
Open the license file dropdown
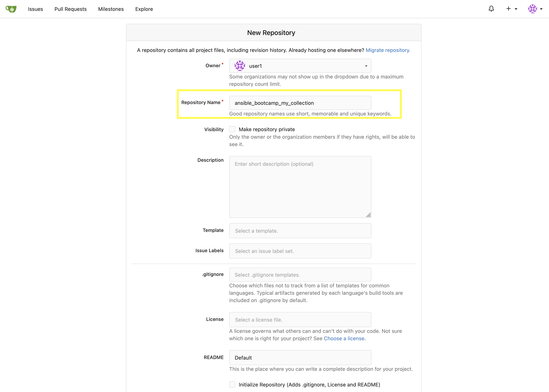tap(300, 319)
